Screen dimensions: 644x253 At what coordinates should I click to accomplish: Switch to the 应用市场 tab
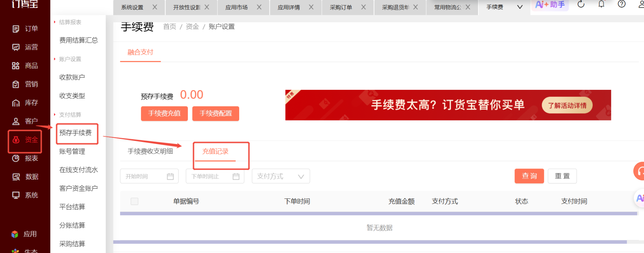[237, 7]
